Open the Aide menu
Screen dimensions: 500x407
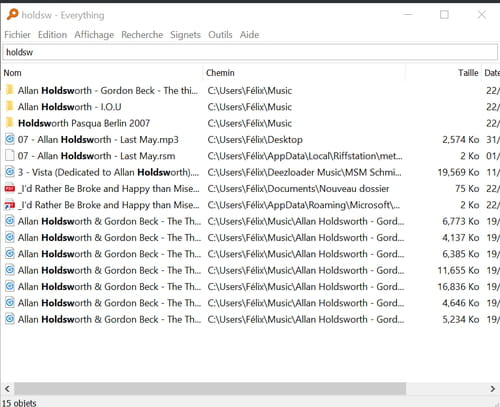point(249,35)
